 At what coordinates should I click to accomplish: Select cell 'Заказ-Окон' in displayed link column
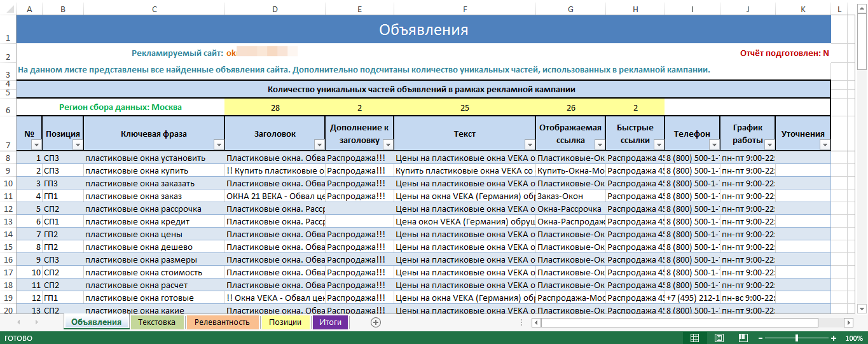571,196
